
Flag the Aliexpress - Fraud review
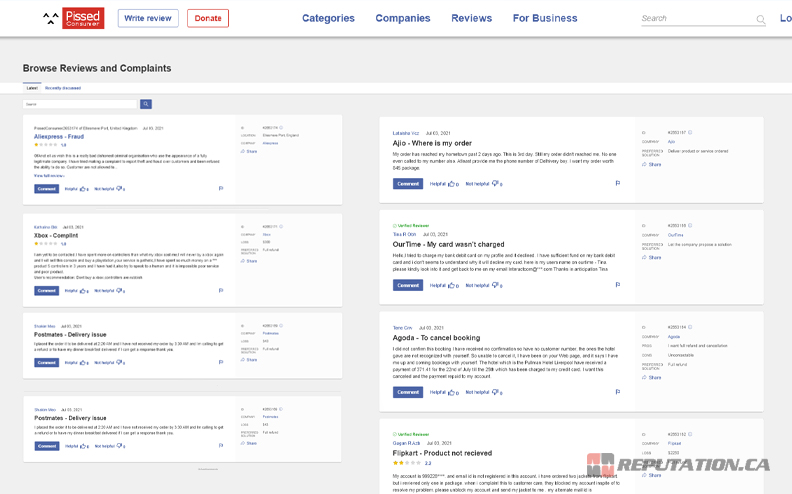[221, 188]
